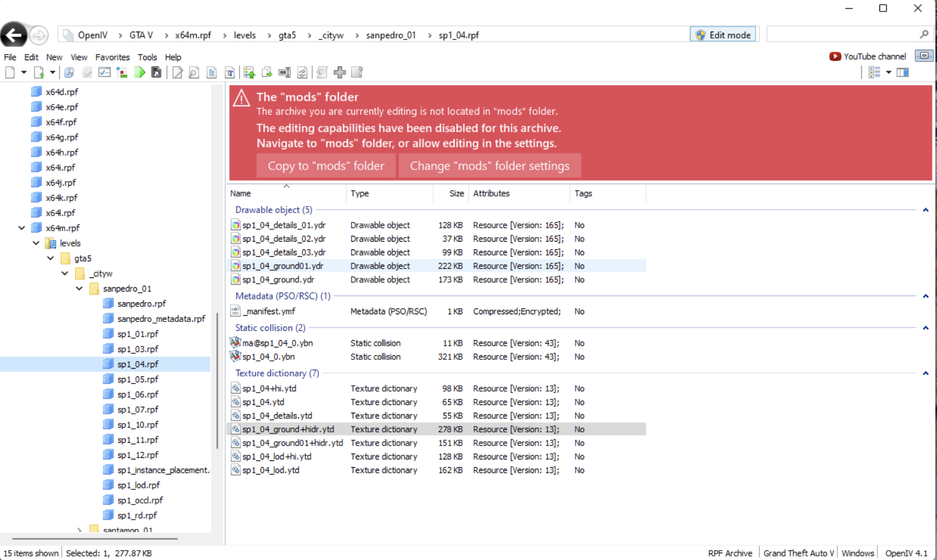Viewport: 937px width, 560px height.
Task: Click the folder tree vertical scrollbar
Action: click(x=217, y=381)
